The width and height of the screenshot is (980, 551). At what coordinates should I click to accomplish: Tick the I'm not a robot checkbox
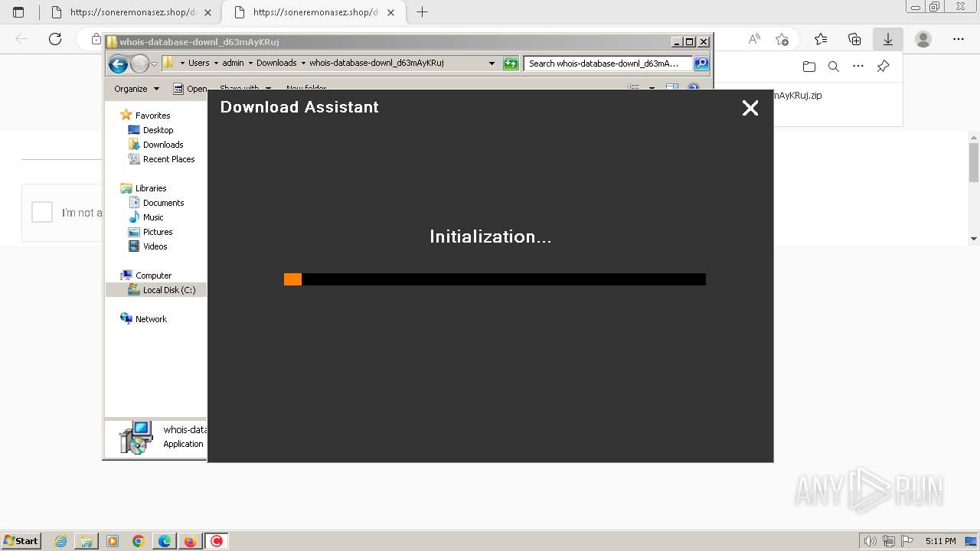click(42, 212)
